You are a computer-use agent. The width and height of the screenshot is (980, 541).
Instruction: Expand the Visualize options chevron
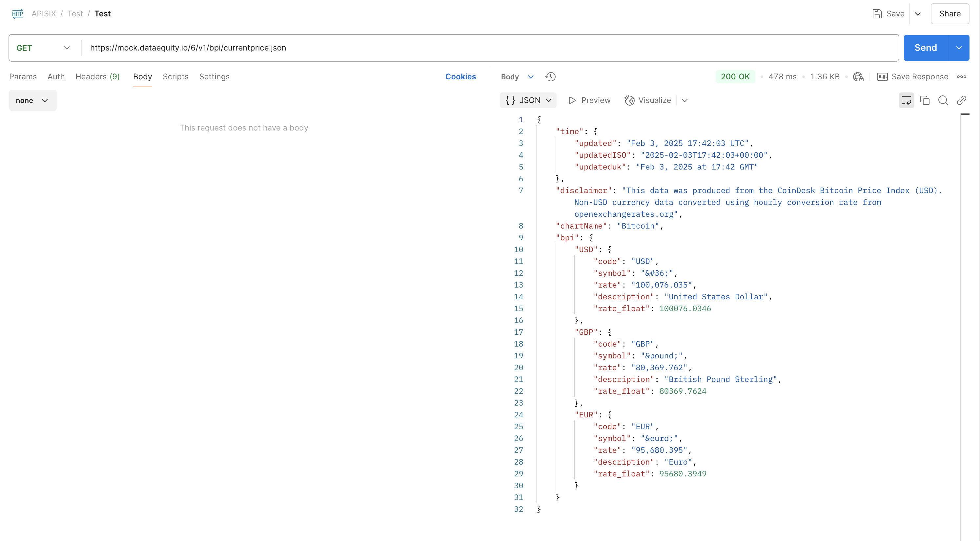(x=685, y=100)
